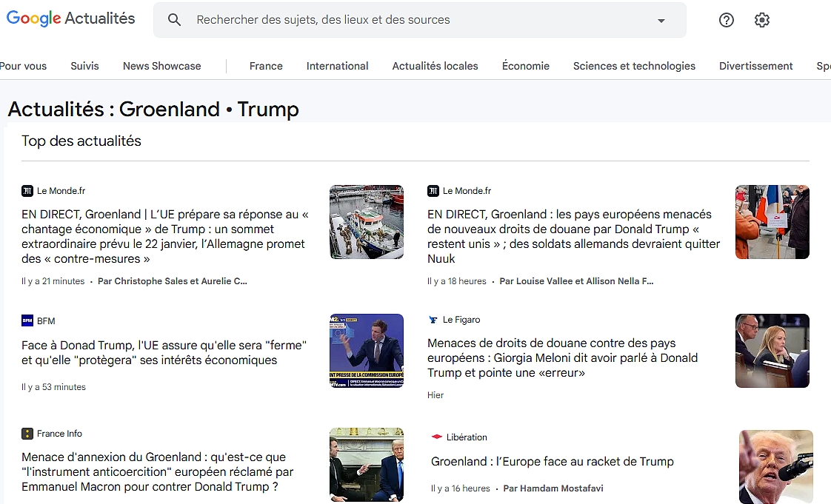Open the Économie tab
Screen dimensions: 831x504
[x=525, y=66]
